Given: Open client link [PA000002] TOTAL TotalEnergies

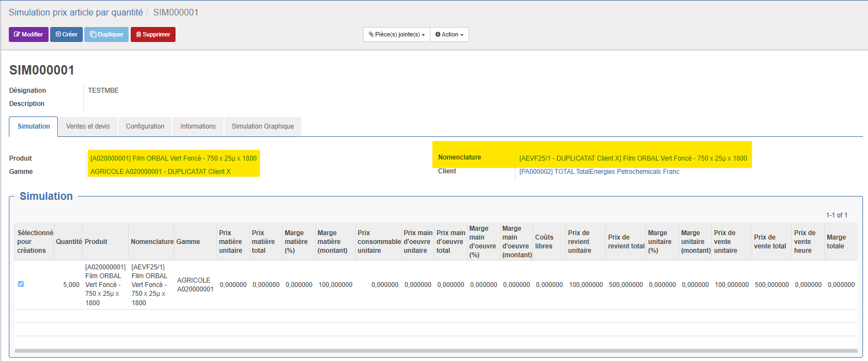Looking at the screenshot, I should [x=599, y=172].
